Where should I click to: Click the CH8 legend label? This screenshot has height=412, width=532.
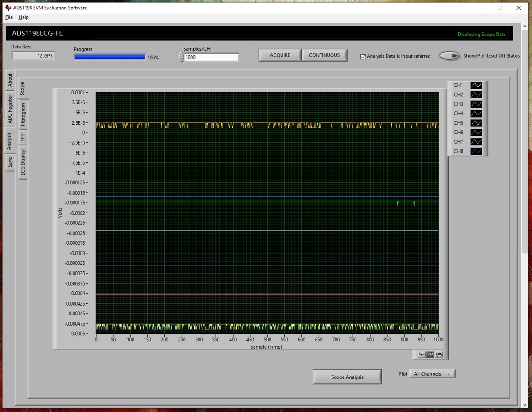tap(458, 151)
